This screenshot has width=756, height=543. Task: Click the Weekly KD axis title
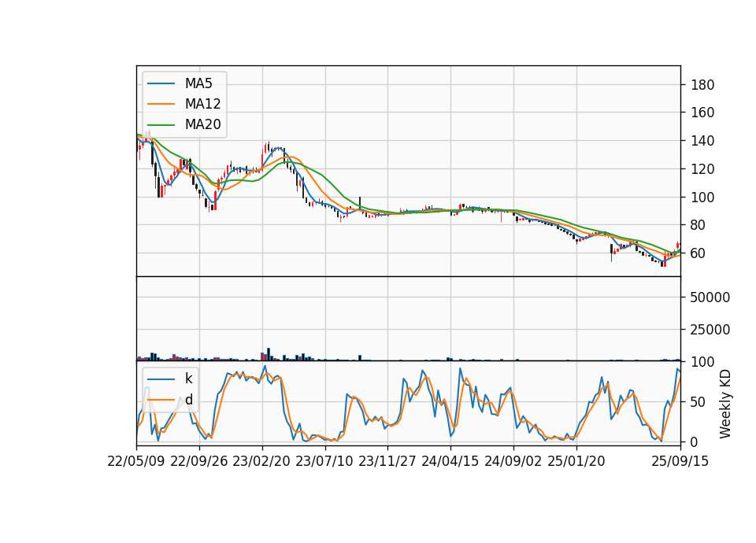724,404
